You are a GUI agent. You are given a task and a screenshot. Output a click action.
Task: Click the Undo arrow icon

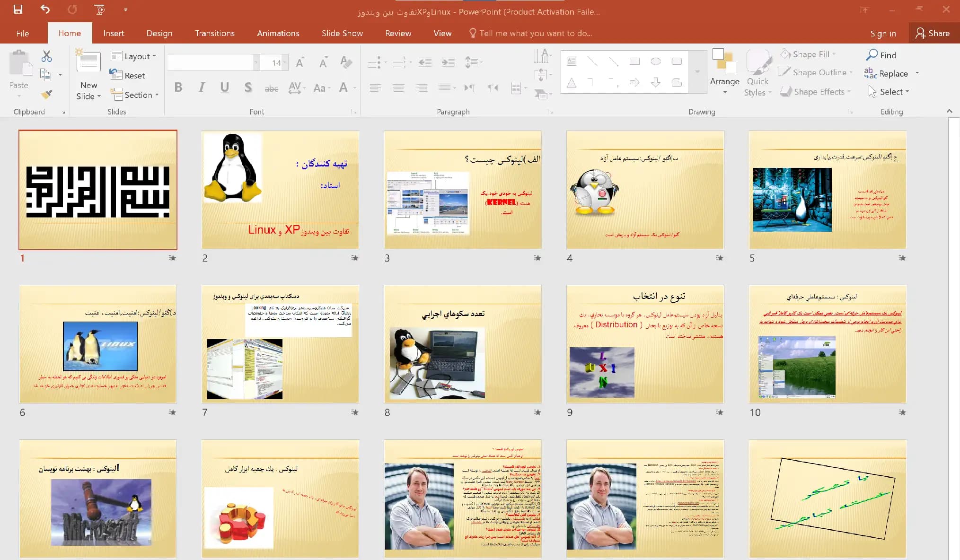[45, 9]
